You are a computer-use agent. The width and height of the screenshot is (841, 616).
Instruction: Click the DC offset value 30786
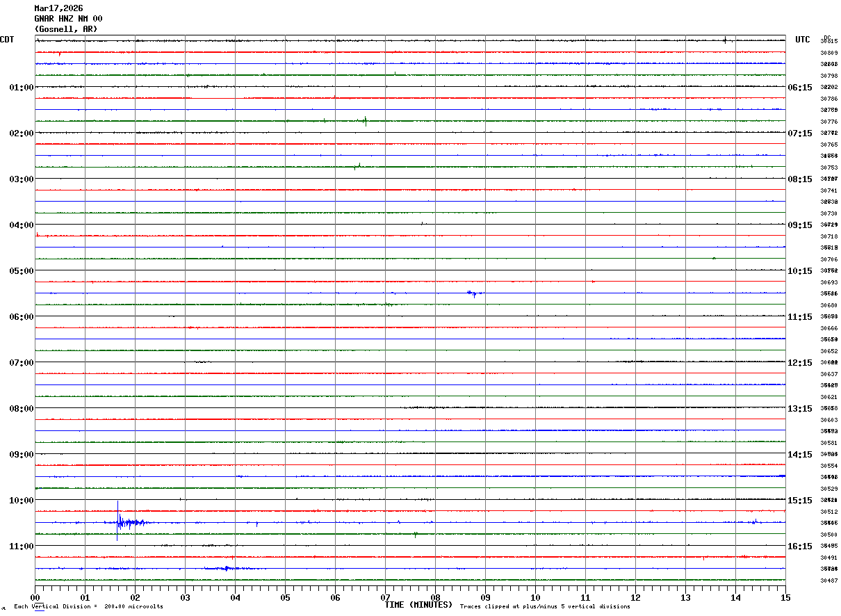click(828, 99)
